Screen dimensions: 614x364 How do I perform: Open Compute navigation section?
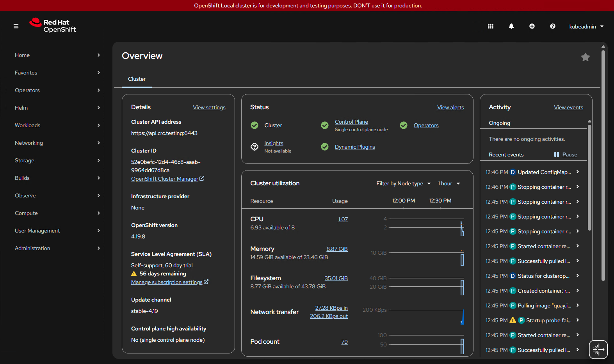pos(57,213)
